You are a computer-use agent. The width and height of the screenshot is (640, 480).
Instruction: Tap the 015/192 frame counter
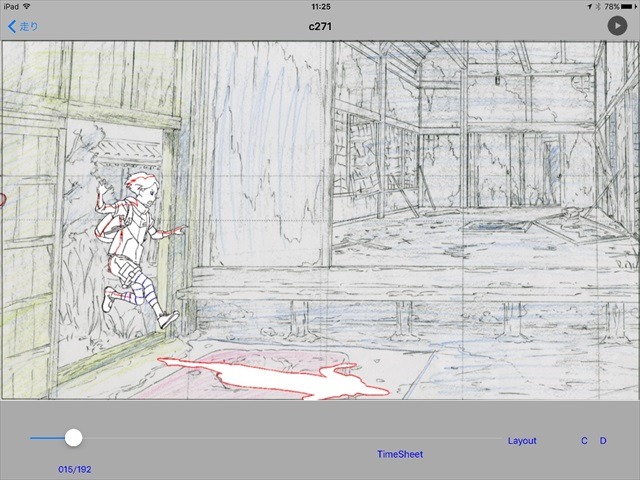75,468
